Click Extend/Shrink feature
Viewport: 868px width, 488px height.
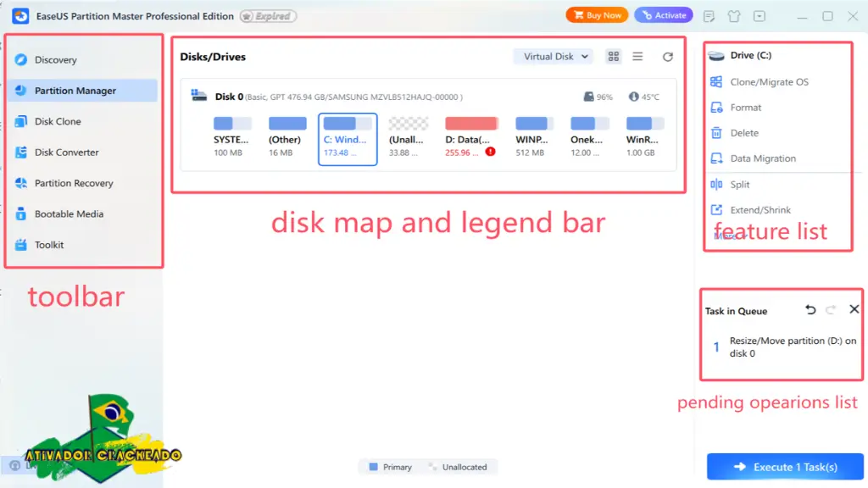coord(760,210)
